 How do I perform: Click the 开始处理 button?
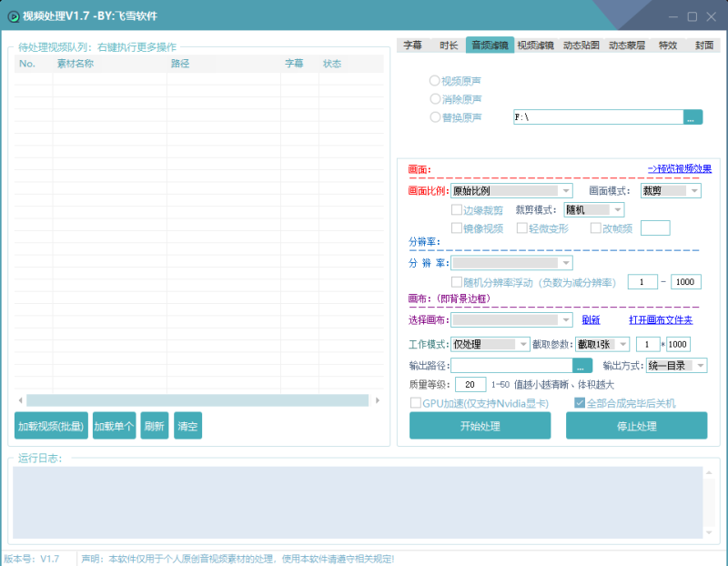480,426
